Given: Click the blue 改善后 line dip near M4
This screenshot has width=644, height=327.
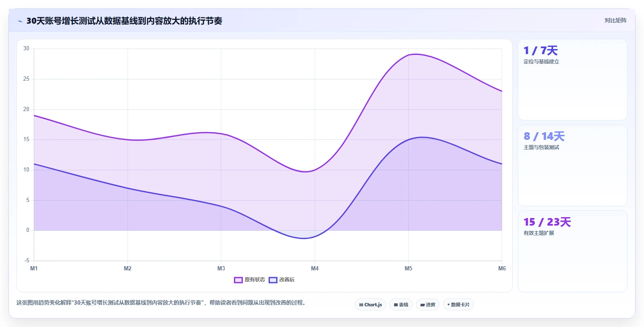Looking at the screenshot, I should [x=304, y=238].
